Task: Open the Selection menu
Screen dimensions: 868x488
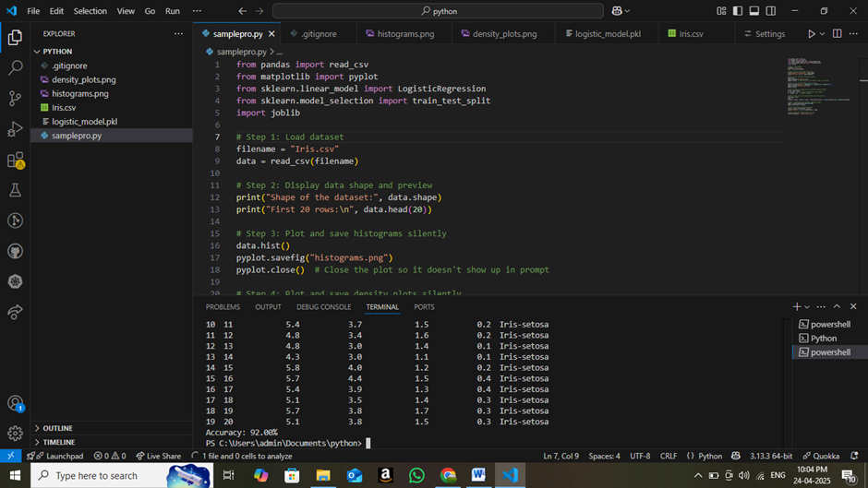Action: 90,11
